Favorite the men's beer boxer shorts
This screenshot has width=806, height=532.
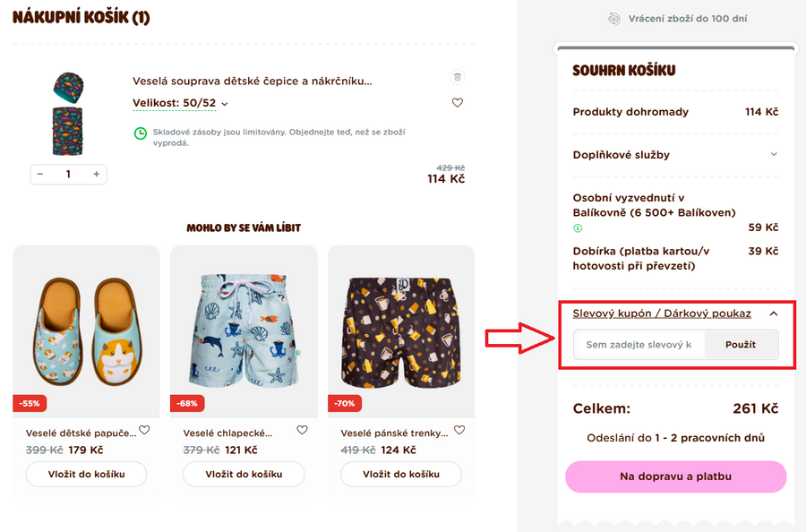459,430
